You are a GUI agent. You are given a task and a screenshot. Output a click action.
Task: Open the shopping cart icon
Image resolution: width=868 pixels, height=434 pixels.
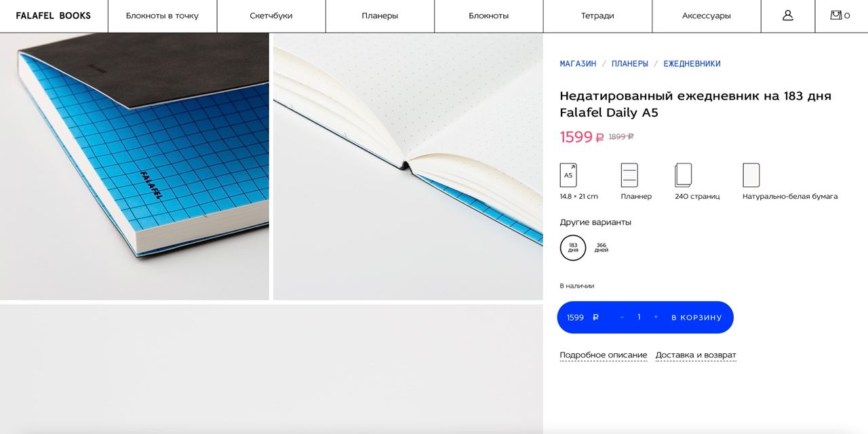840,15
